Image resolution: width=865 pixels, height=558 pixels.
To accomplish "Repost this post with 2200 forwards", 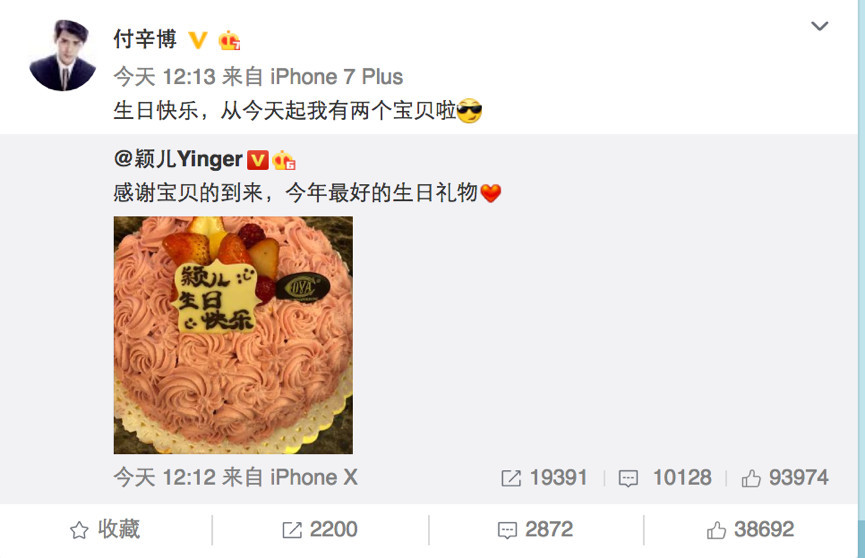I will coord(320,530).
